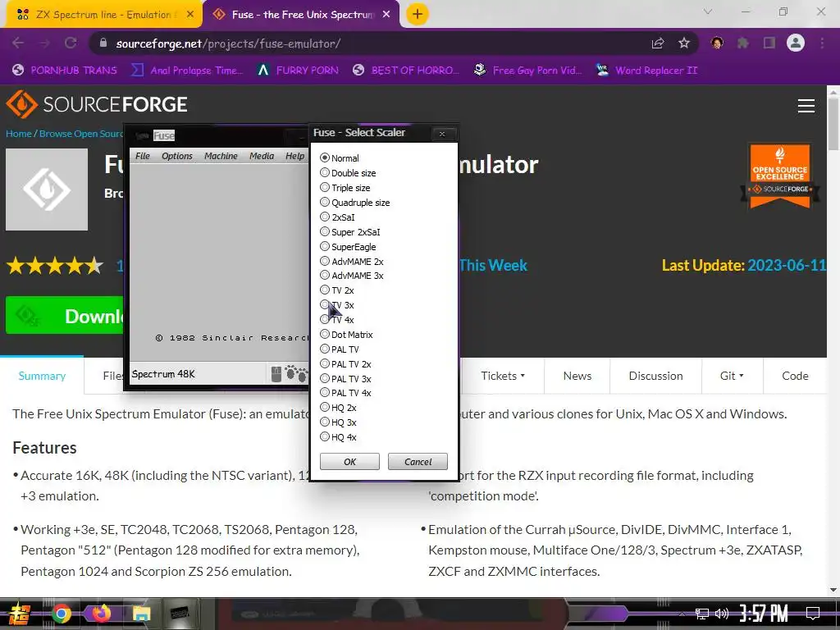Open the Options menu in Fuse
This screenshot has width=840, height=630.
coord(177,156)
